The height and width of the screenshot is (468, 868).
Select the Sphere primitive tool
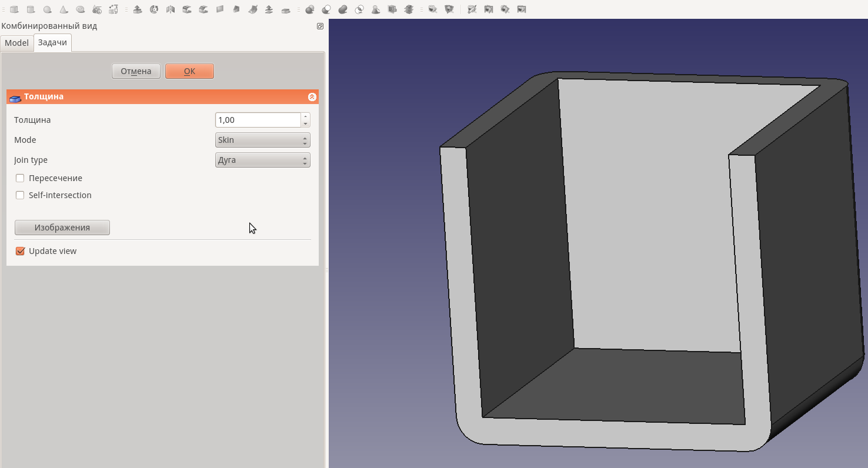[46, 9]
